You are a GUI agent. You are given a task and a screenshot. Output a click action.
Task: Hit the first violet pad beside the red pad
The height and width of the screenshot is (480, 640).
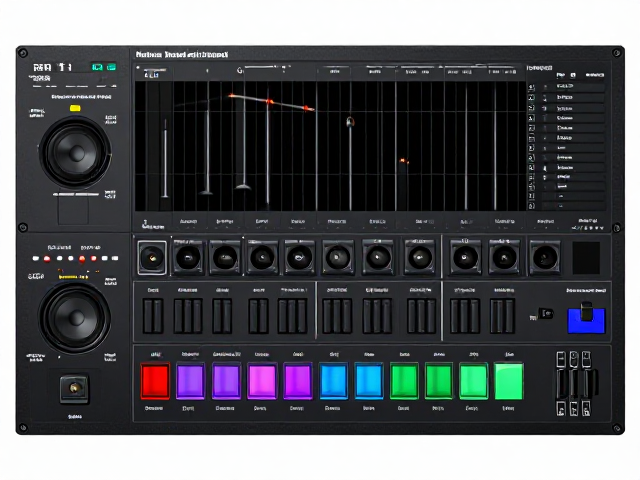[190, 381]
